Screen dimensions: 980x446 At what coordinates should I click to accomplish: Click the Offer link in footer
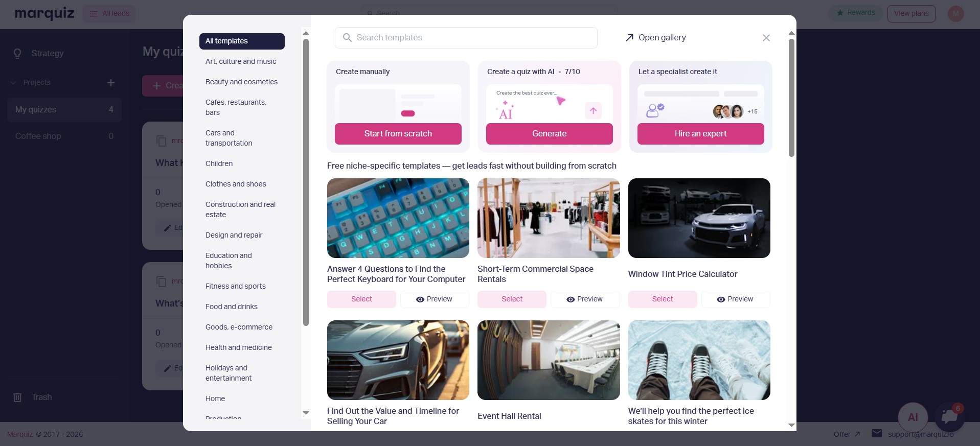847,434
